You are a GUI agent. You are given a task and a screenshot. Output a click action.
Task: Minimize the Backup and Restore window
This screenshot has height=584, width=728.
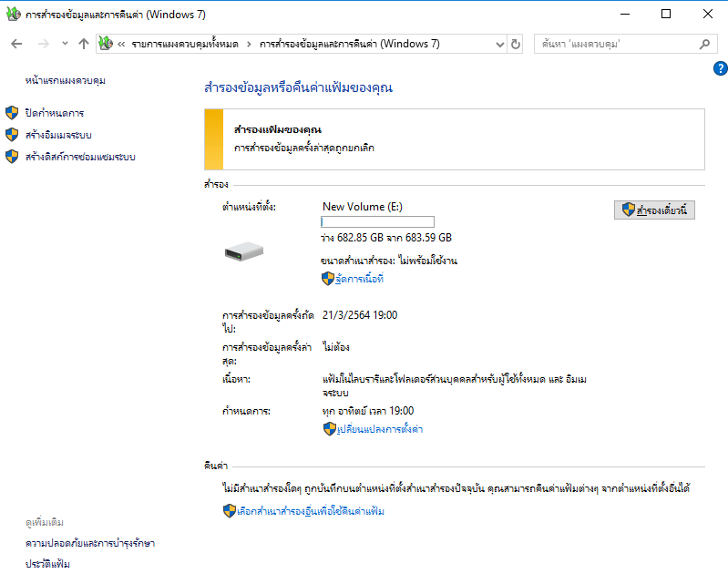pos(625,14)
